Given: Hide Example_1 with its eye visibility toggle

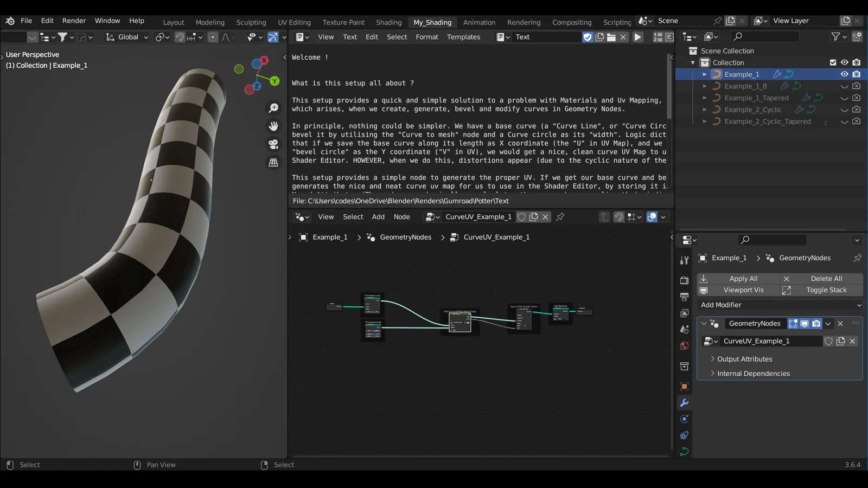Looking at the screenshot, I should pos(845,74).
